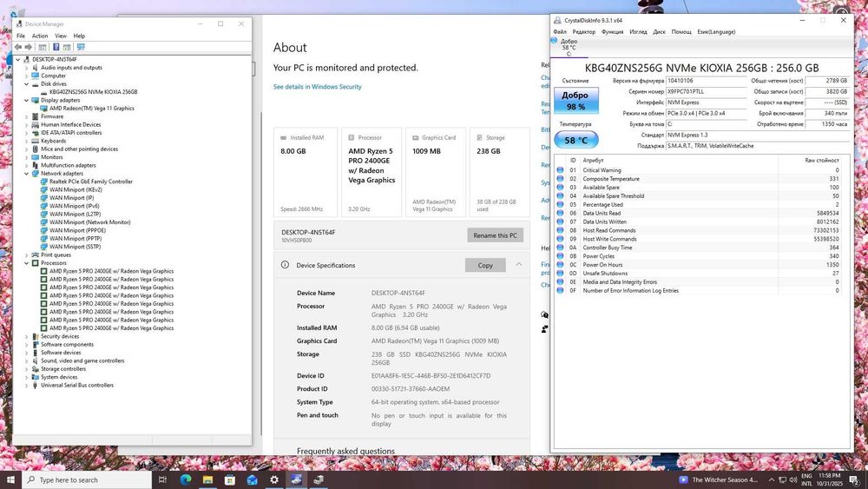Click the taskbar clock showing 11:58 PM
This screenshot has width=868, height=489.
[829, 479]
